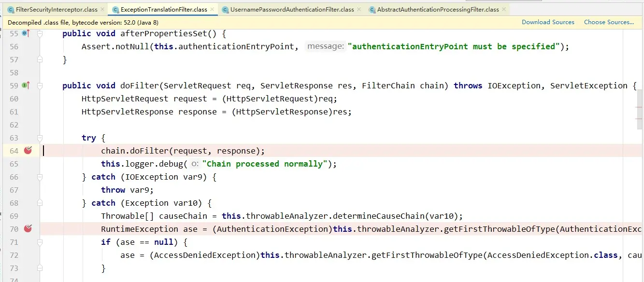Screen dimensions: 644x282
Task: Click the class icon on AbstractAuthenticationProcessingFilter.class tab
Action: pos(372,10)
